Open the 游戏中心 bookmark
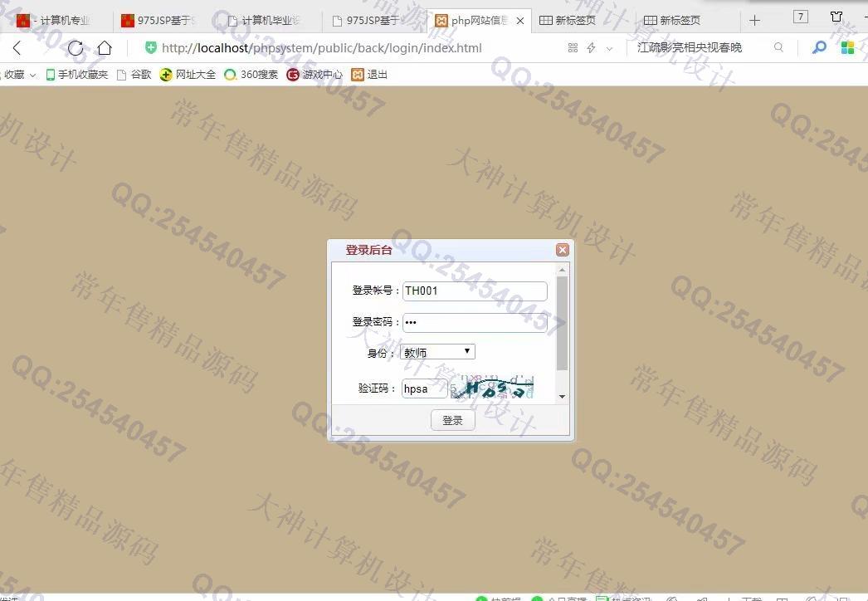Viewport: 868px width, 601px height. (315, 74)
